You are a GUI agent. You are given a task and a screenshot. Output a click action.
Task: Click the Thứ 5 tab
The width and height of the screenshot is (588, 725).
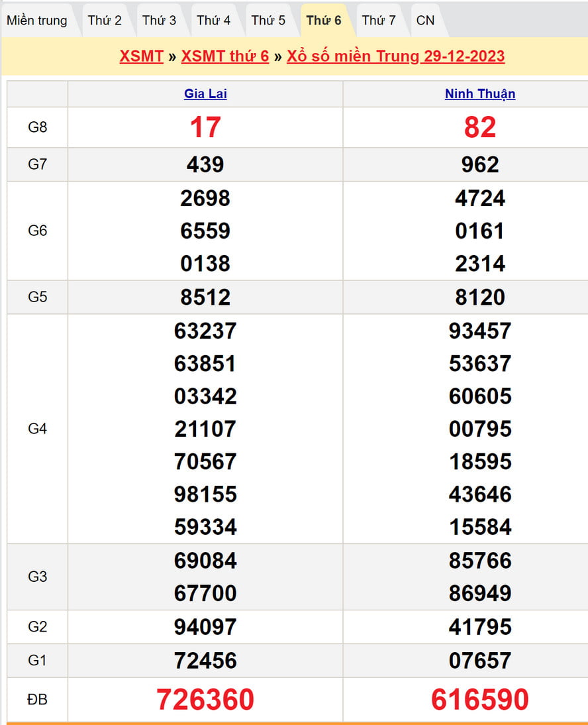(x=268, y=21)
